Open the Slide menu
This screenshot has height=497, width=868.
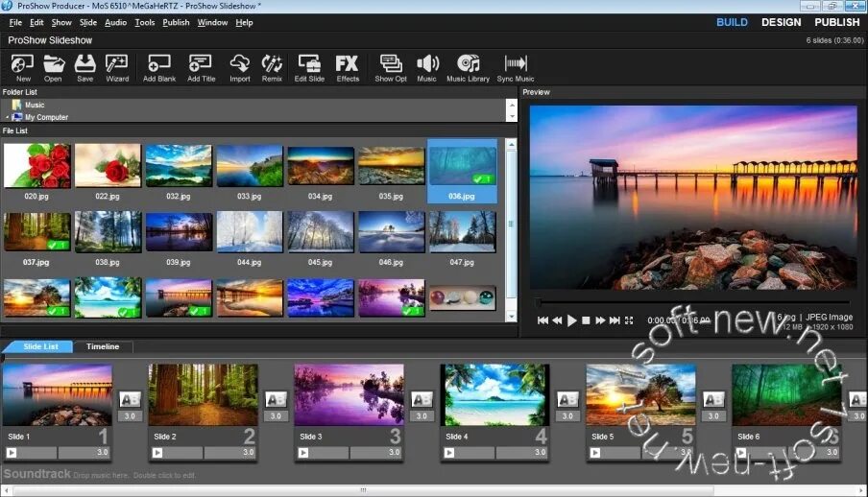[x=88, y=23]
